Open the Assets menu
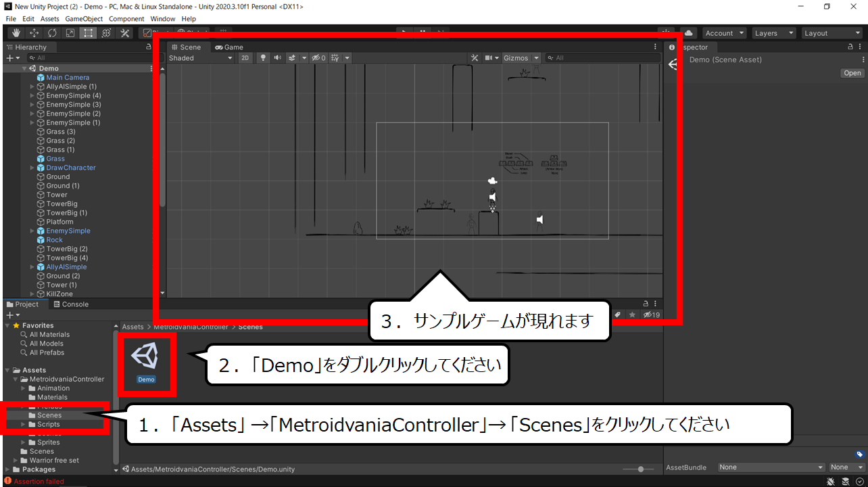Viewport: 868px width, 487px height. click(x=50, y=19)
